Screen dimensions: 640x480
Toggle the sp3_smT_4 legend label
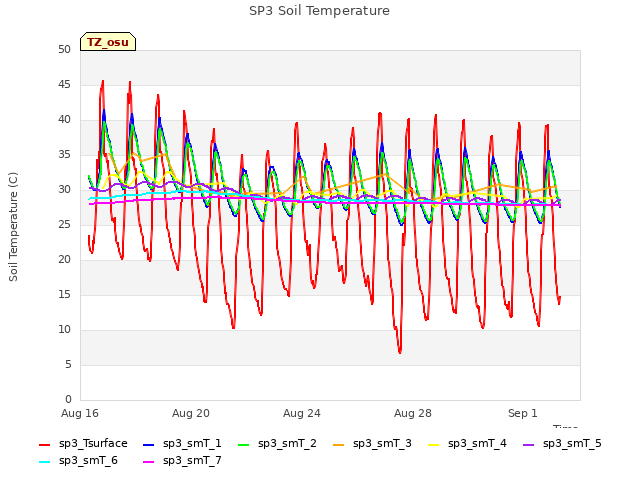[477, 444]
